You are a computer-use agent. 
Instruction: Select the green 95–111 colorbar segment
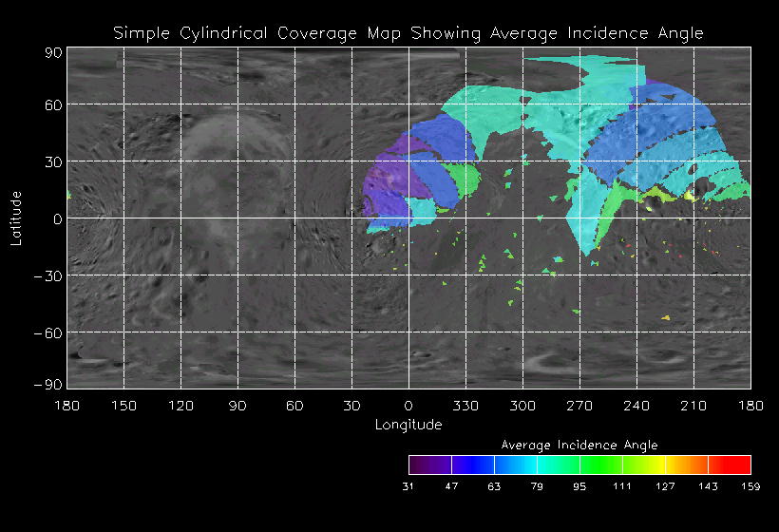coord(601,465)
